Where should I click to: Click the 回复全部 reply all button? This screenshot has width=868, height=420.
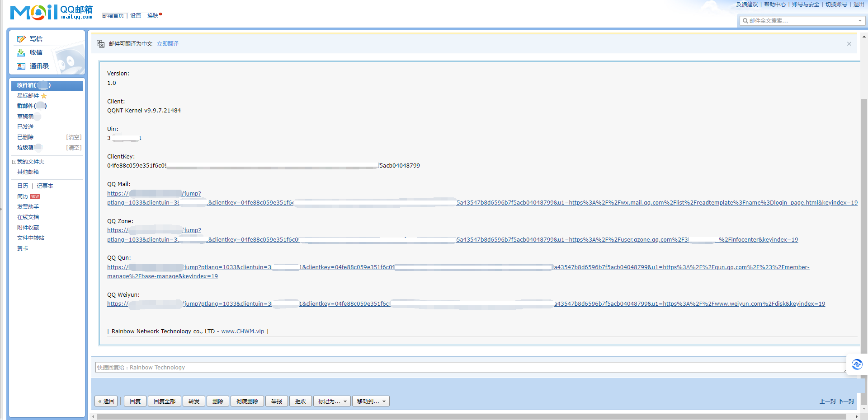pos(165,401)
